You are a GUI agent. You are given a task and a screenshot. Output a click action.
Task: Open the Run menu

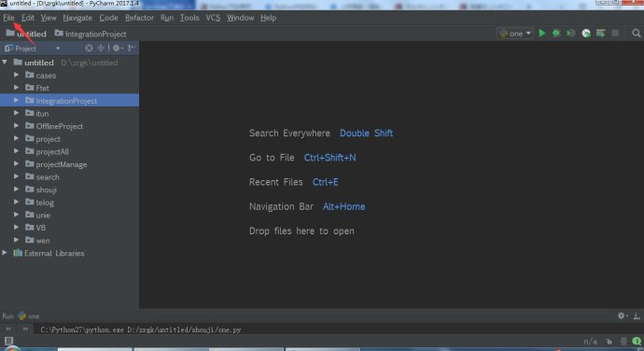[x=167, y=18]
